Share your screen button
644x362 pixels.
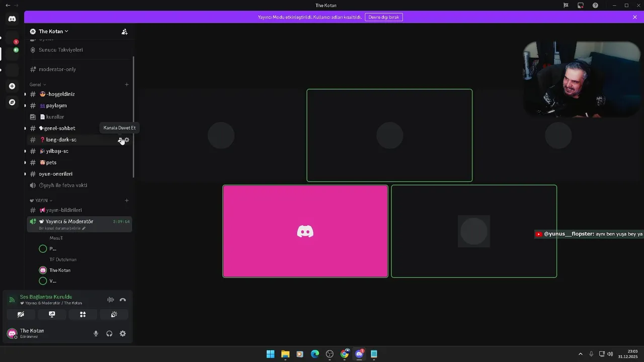coord(52,314)
